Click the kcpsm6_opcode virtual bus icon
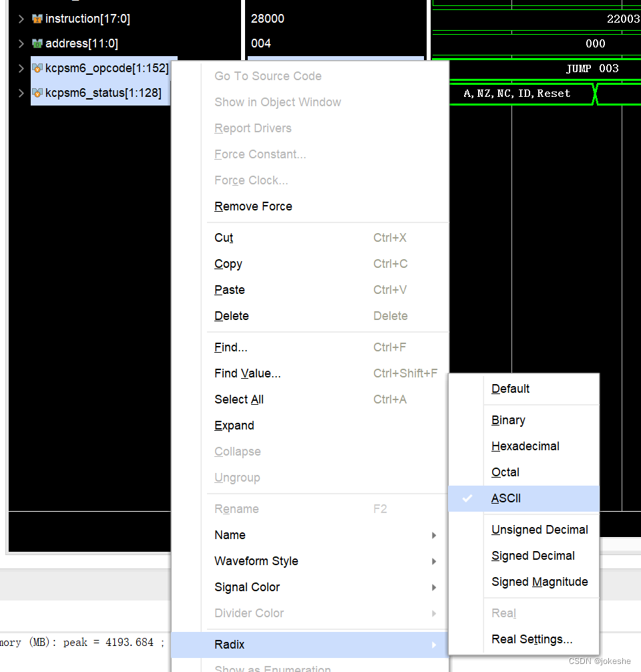 coord(38,67)
